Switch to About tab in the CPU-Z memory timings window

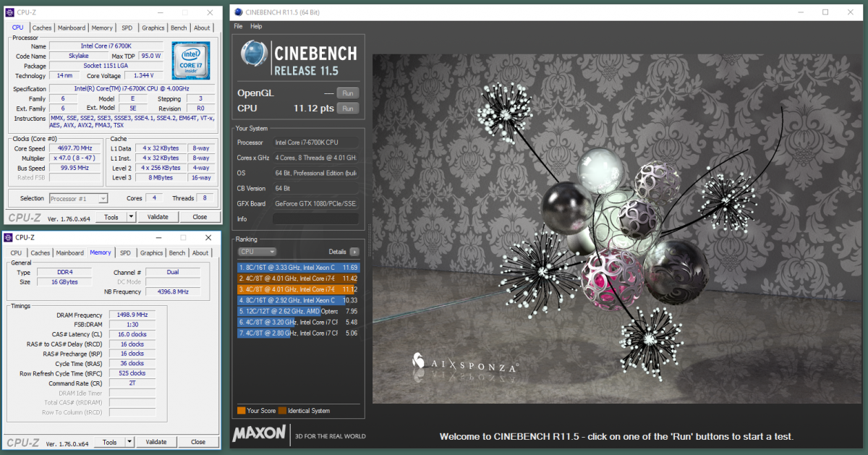(x=200, y=253)
